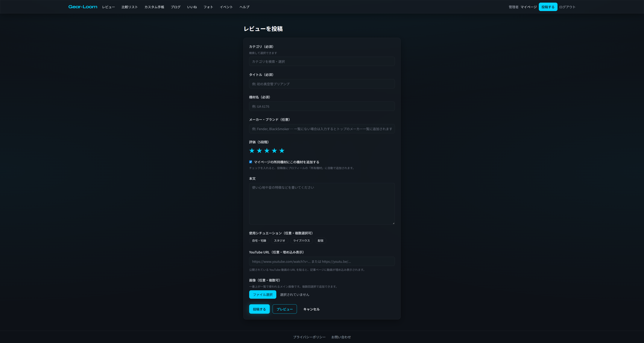Open the お問い合わせ footer link
The width and height of the screenshot is (644, 343).
click(341, 337)
